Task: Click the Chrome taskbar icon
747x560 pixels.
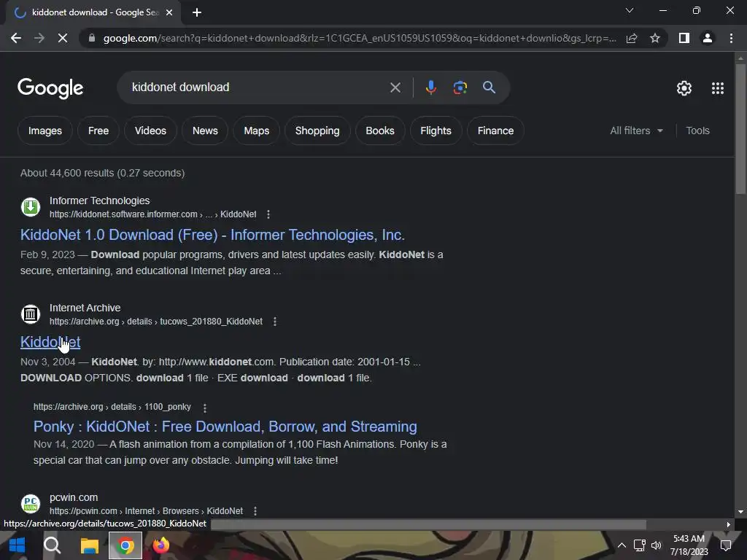Action: point(125,545)
